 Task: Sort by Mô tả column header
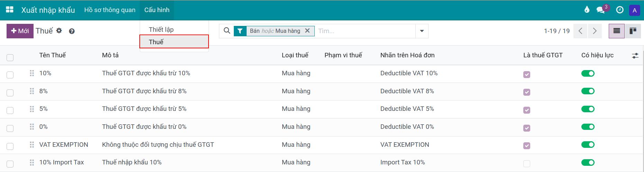[x=110, y=55]
